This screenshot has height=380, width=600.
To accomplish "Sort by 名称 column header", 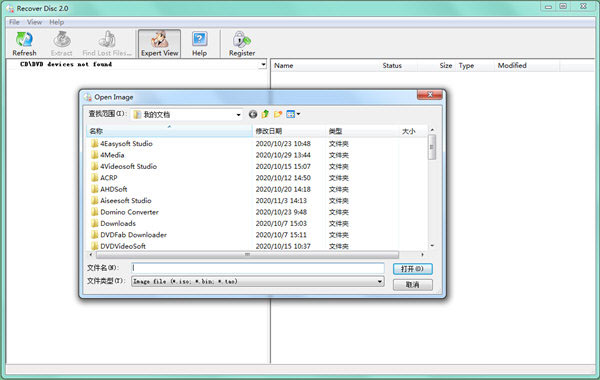I will point(170,131).
